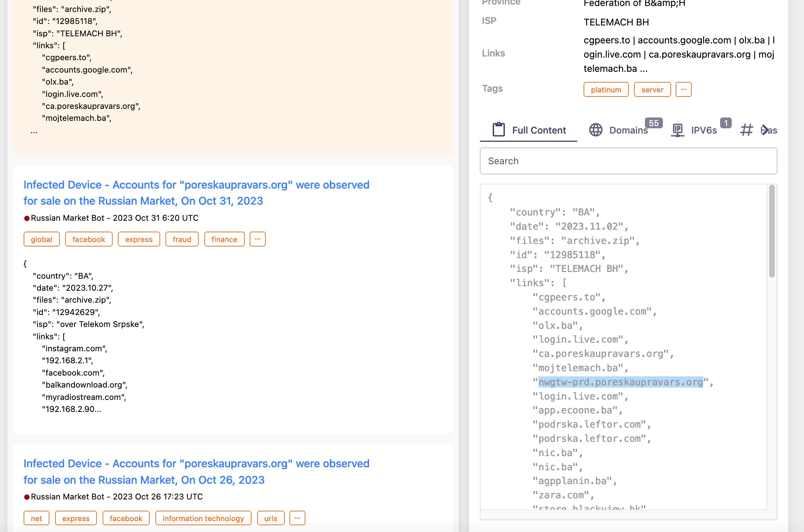This screenshot has height=532, width=804.
Task: Click the "ca.poreskaupravars.org" line in Full Content
Action: (x=603, y=354)
